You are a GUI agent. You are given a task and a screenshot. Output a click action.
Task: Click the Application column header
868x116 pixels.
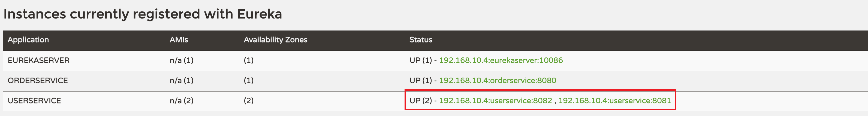tap(28, 40)
